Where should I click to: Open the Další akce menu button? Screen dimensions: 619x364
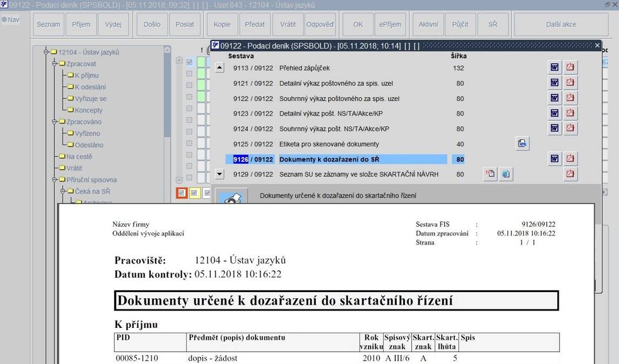point(561,24)
